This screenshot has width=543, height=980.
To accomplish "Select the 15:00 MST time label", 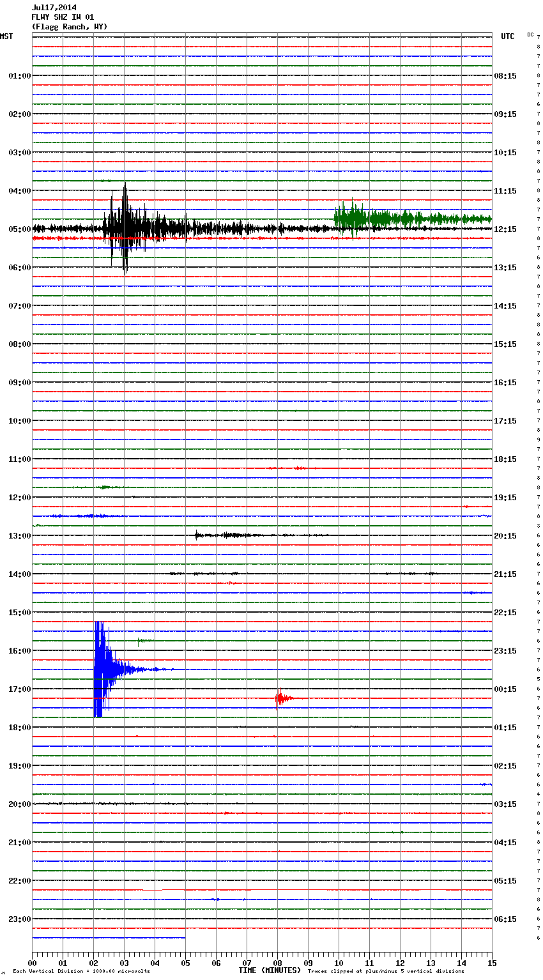I will 20,613.
